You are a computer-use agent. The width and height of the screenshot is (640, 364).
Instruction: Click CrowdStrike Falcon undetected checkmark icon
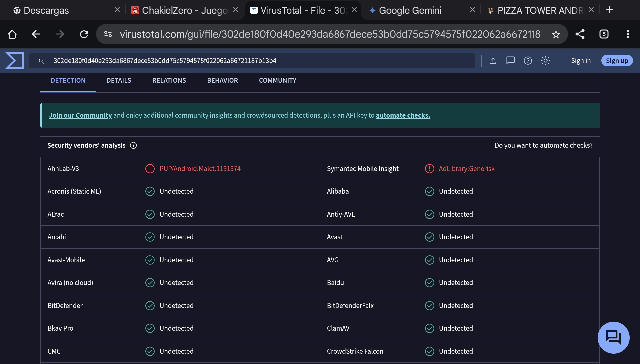coord(430,351)
